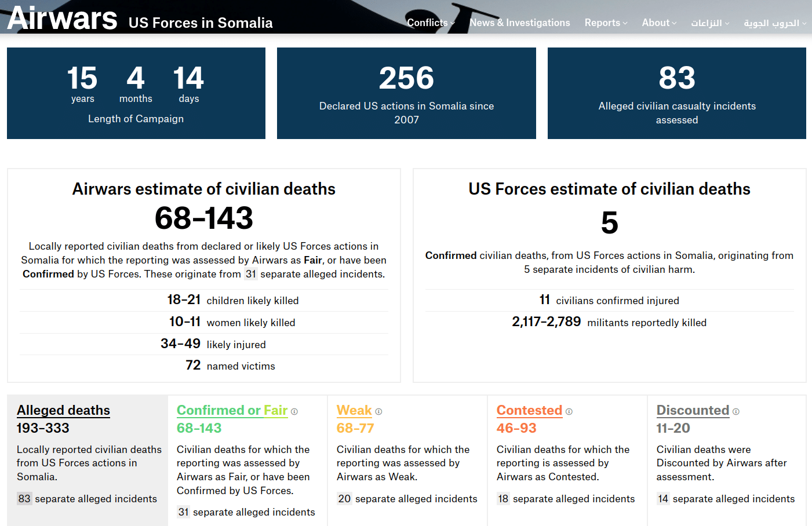812x526 pixels.
Task: Show the Discounted deaths category
Action: coord(693,410)
